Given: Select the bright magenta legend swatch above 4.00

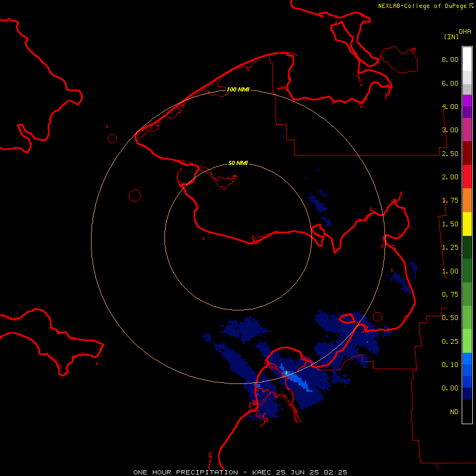Looking at the screenshot, I should 467,100.
